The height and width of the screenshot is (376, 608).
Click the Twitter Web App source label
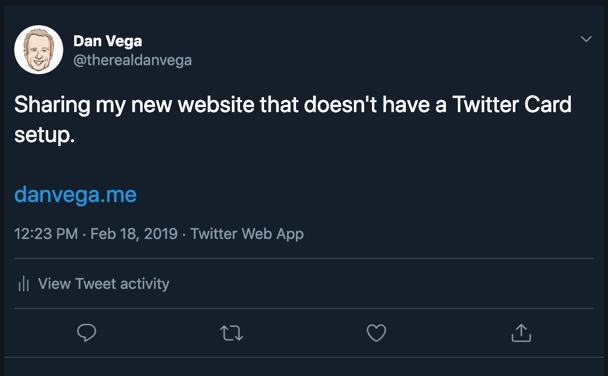tap(247, 234)
